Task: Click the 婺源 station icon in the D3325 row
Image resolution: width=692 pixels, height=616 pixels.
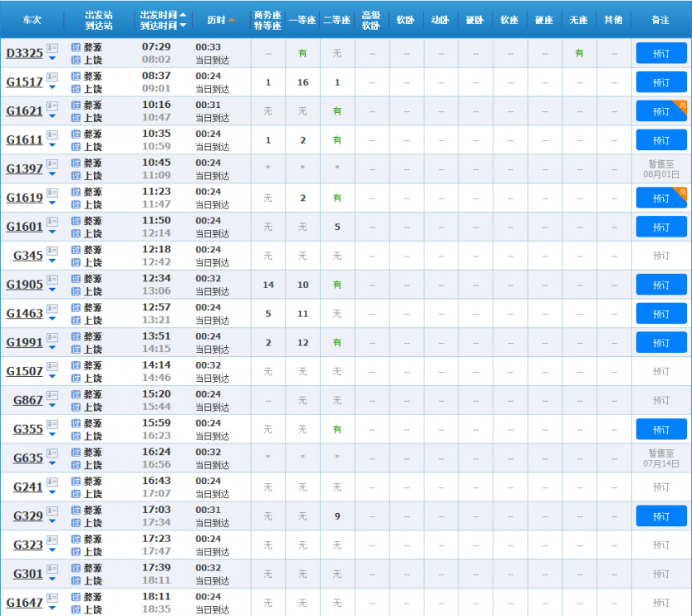Action: [x=76, y=47]
